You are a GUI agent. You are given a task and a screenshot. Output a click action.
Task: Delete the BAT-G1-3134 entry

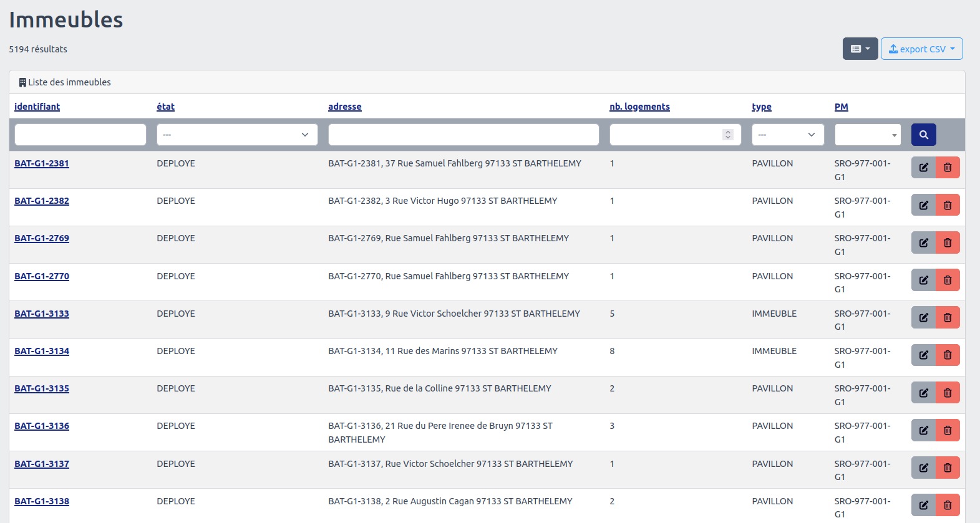[948, 355]
